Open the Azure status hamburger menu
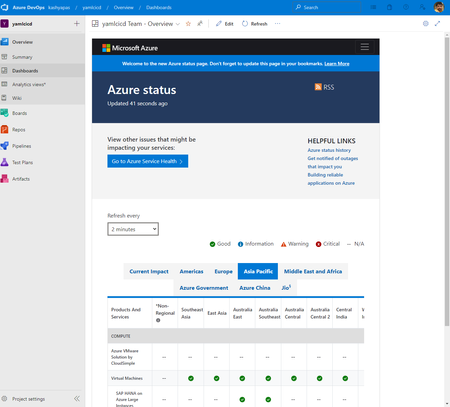 (x=365, y=47)
